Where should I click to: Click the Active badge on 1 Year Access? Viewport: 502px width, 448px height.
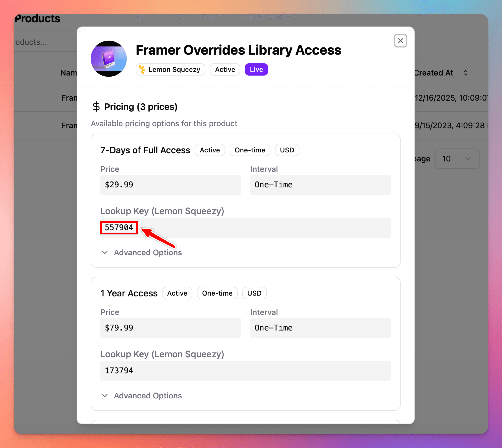[x=177, y=293]
